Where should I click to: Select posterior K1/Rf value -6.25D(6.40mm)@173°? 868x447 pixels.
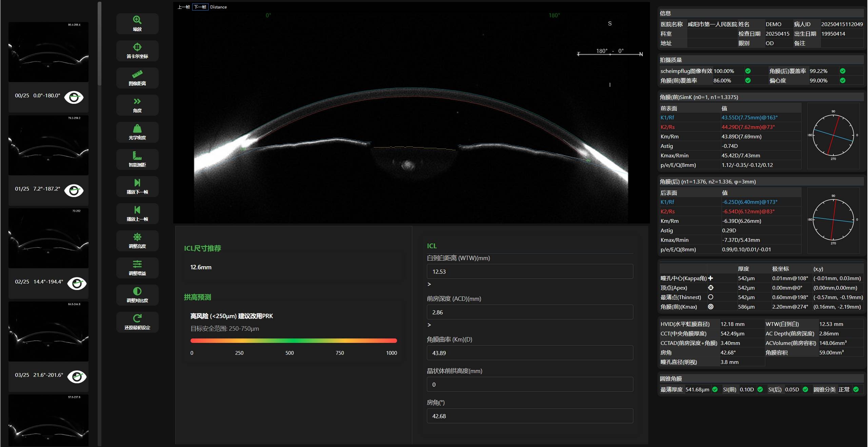[x=749, y=202]
